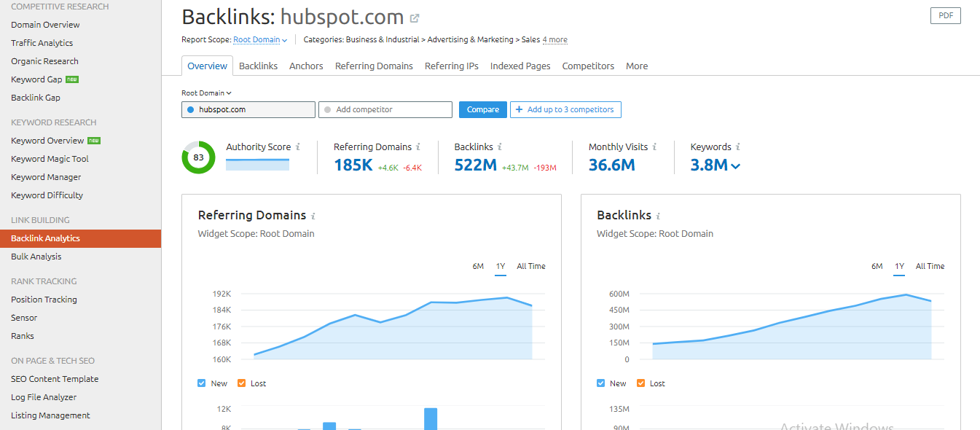Click plus icon in Add competitors button
Viewport: 980px width, 430px height.
[x=519, y=110]
